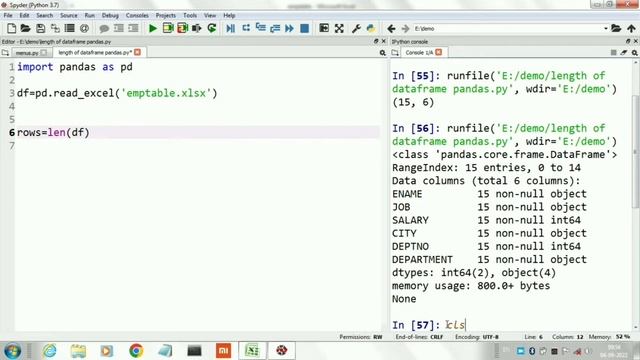The image size is (640, 360).
Task: Run current cell
Action: 168,28
